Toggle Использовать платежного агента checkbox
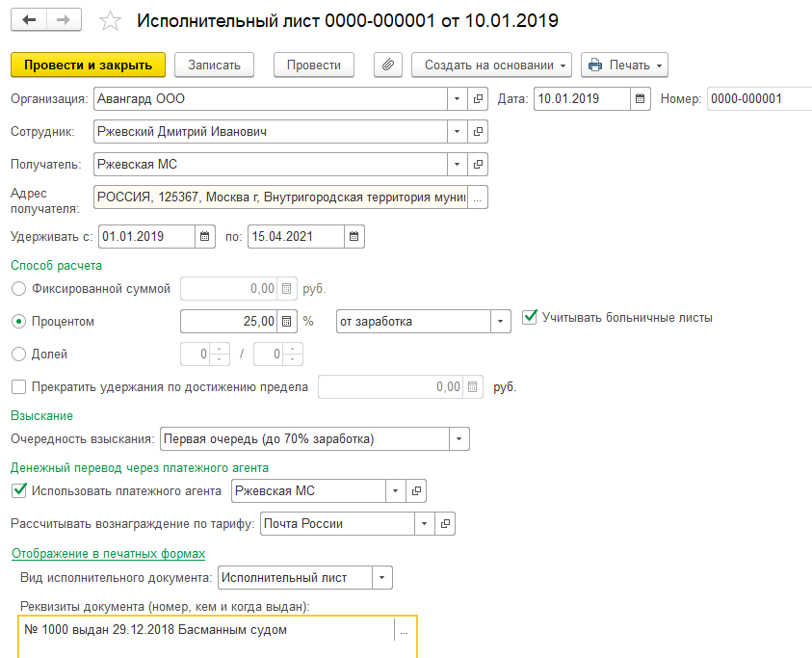This screenshot has width=812, height=658. point(18,490)
